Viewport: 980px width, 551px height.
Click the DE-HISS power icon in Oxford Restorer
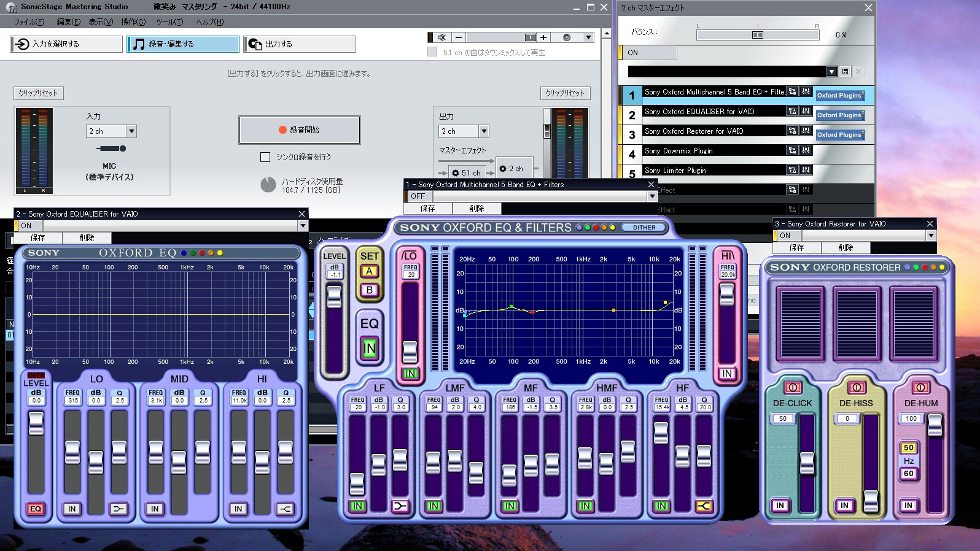[857, 388]
